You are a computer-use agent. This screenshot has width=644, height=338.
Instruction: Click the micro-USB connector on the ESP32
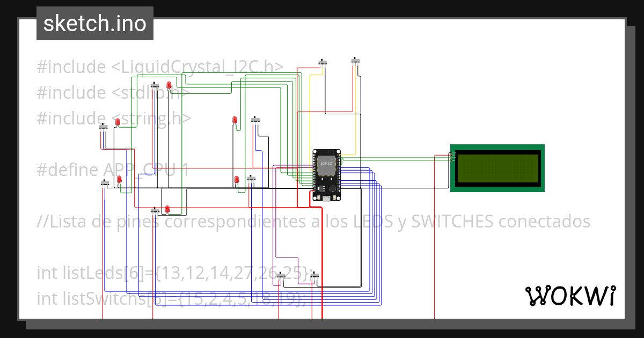[326, 199]
